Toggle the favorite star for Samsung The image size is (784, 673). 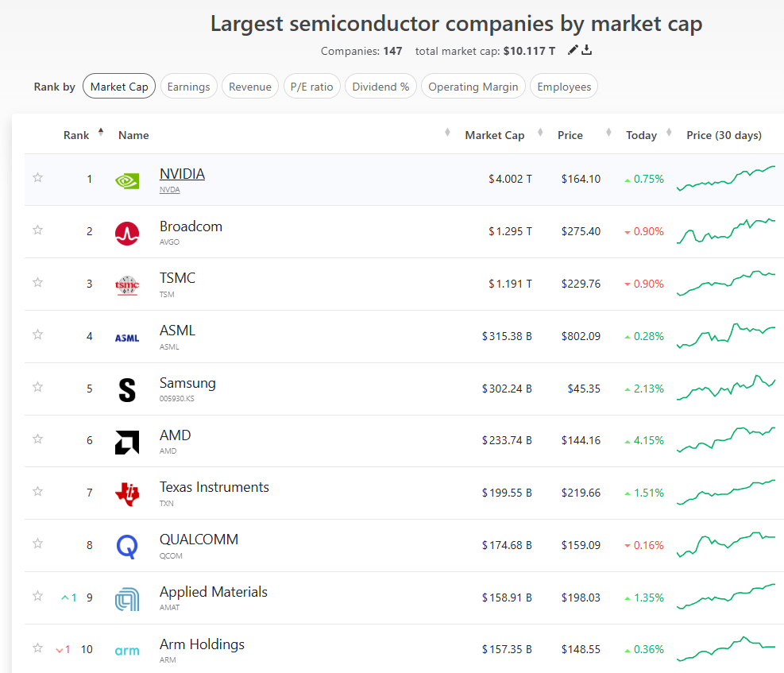pyautogui.click(x=37, y=387)
